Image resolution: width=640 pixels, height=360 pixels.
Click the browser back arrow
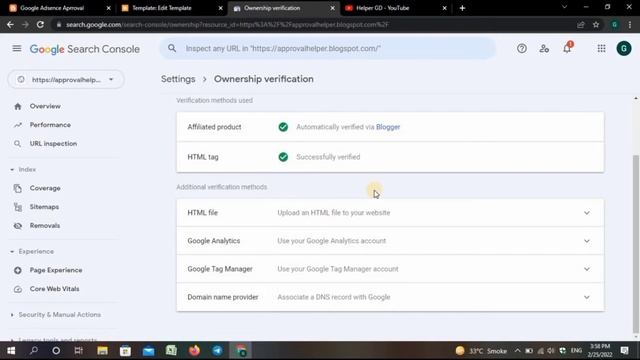(x=10, y=24)
